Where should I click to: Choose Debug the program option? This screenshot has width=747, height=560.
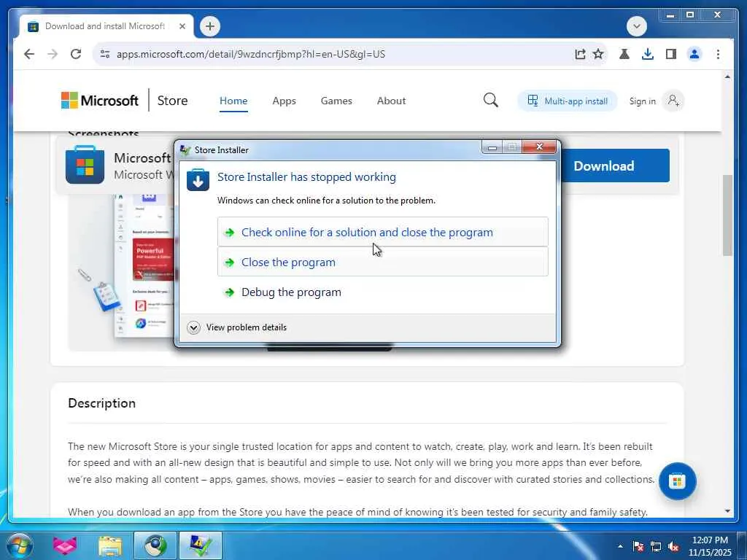382,292
